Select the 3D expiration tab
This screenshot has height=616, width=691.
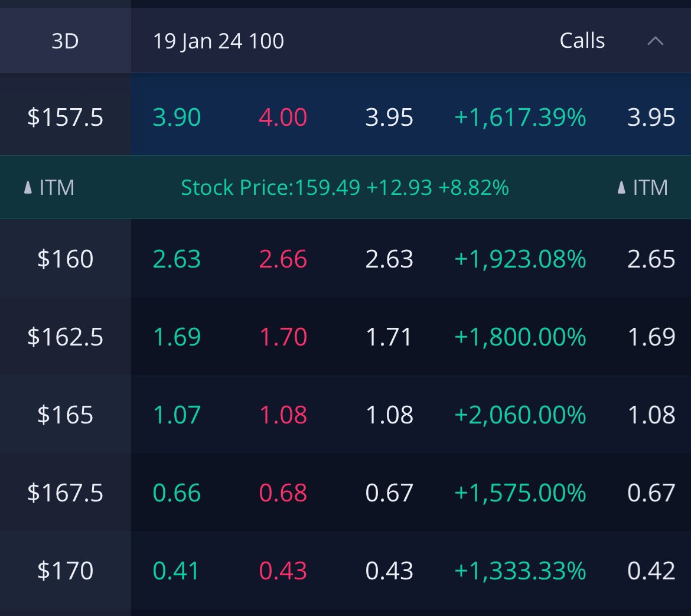(x=65, y=41)
